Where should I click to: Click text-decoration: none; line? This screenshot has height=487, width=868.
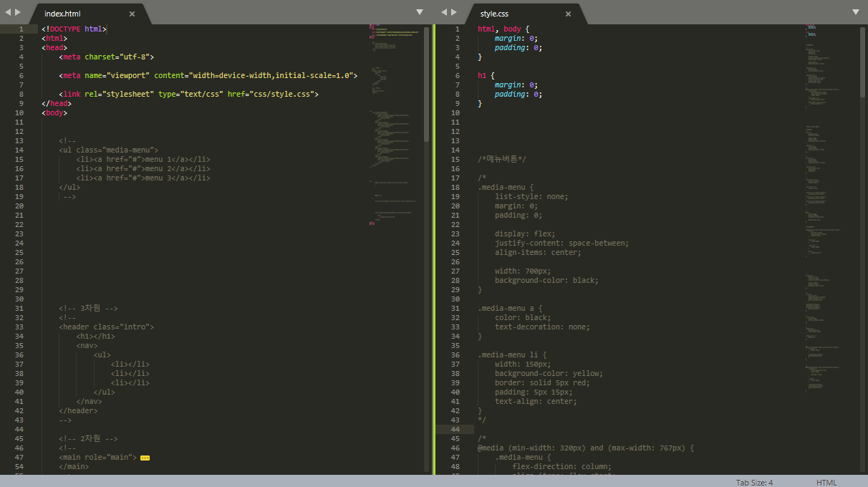click(x=543, y=327)
